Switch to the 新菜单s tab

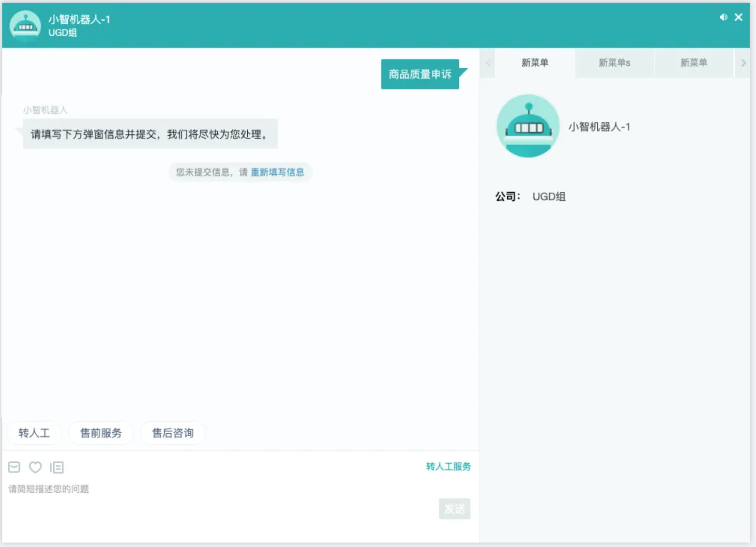(x=615, y=63)
